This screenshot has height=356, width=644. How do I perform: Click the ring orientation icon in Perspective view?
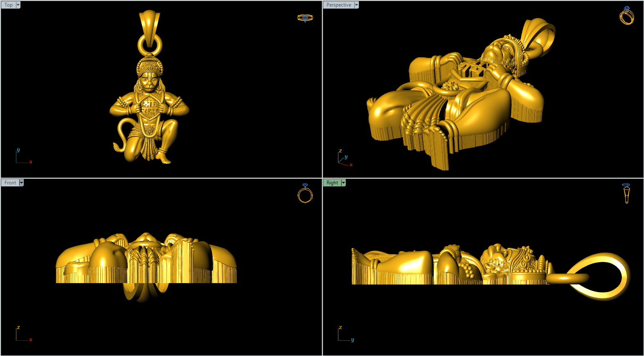pos(626,16)
